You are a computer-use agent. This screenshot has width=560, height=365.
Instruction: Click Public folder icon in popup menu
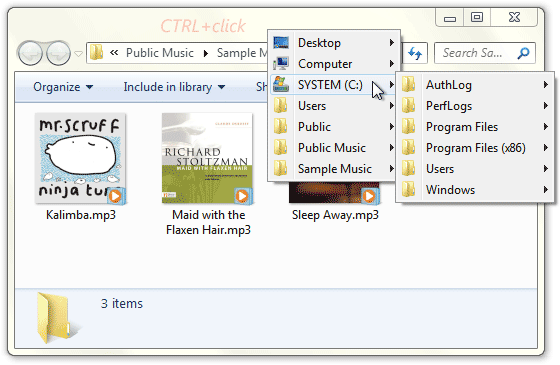[281, 127]
